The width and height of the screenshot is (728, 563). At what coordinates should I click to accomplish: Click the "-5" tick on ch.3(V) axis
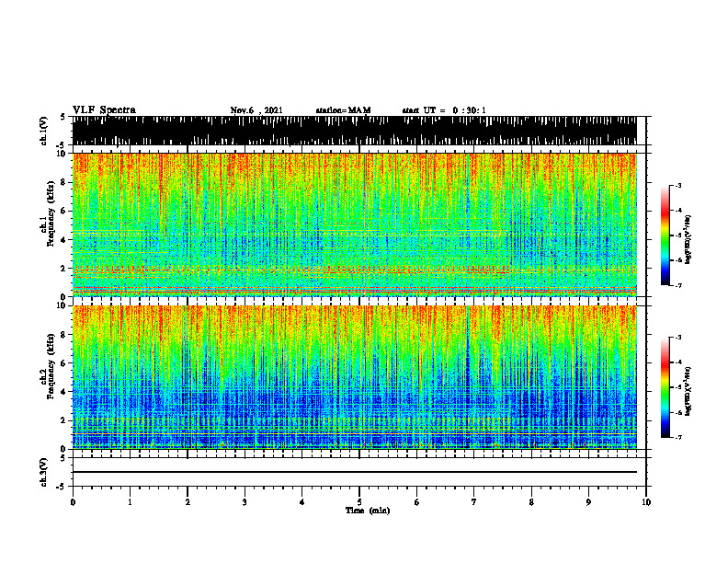coord(62,487)
